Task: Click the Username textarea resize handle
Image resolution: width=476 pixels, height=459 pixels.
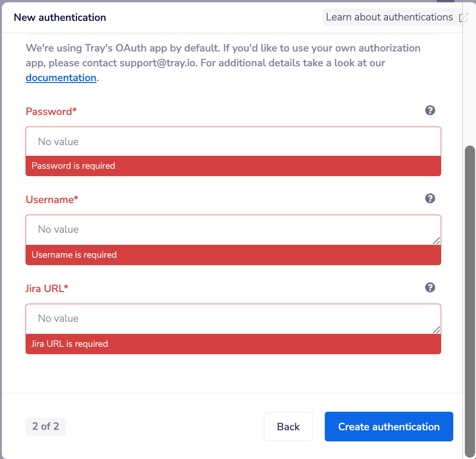Action: pos(437,241)
